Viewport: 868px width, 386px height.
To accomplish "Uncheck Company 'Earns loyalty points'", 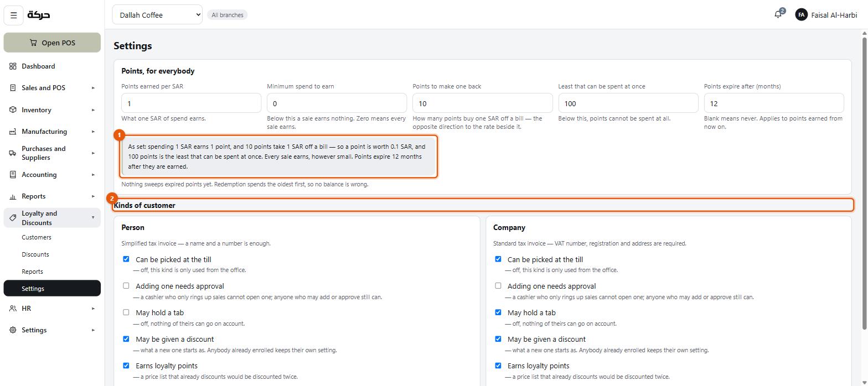I will tap(498, 365).
